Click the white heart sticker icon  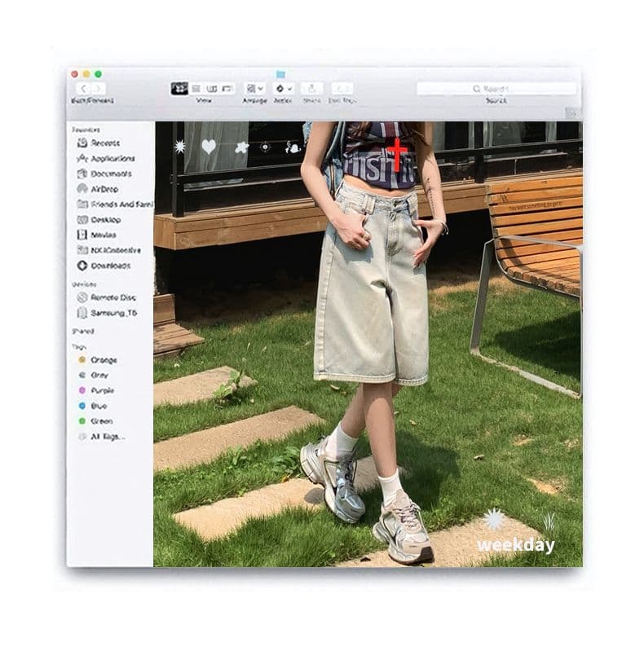click(x=209, y=146)
